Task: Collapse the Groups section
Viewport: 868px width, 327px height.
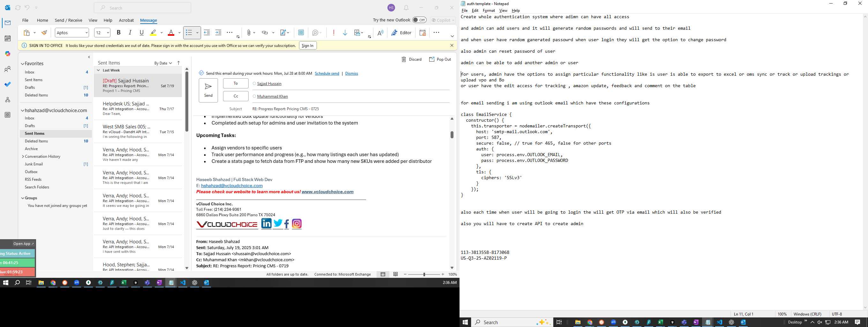Action: pyautogui.click(x=23, y=198)
